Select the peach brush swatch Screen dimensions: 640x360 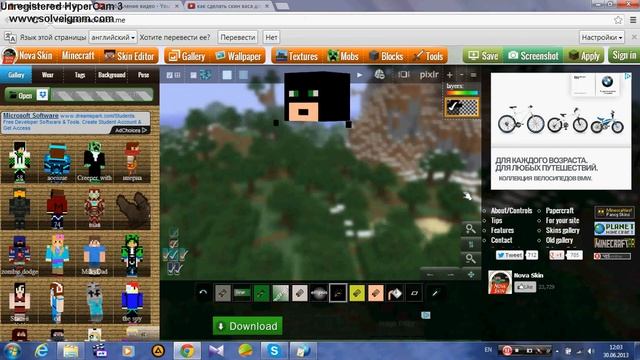click(x=376, y=293)
